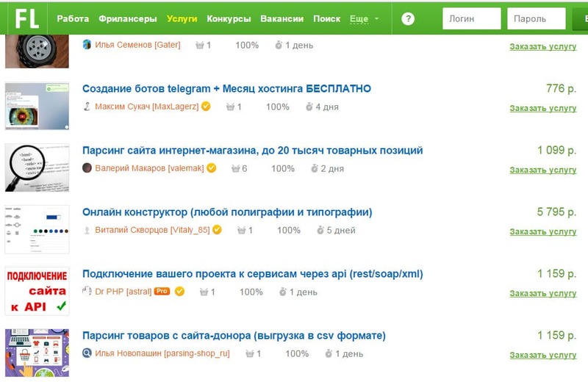Click the Pro badge beside Dr PHP

tap(162, 292)
